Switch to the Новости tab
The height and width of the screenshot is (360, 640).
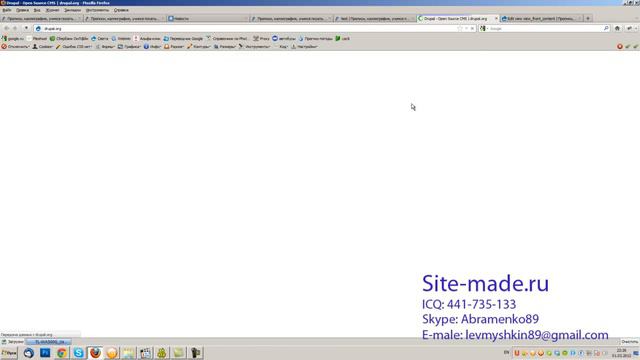208,18
